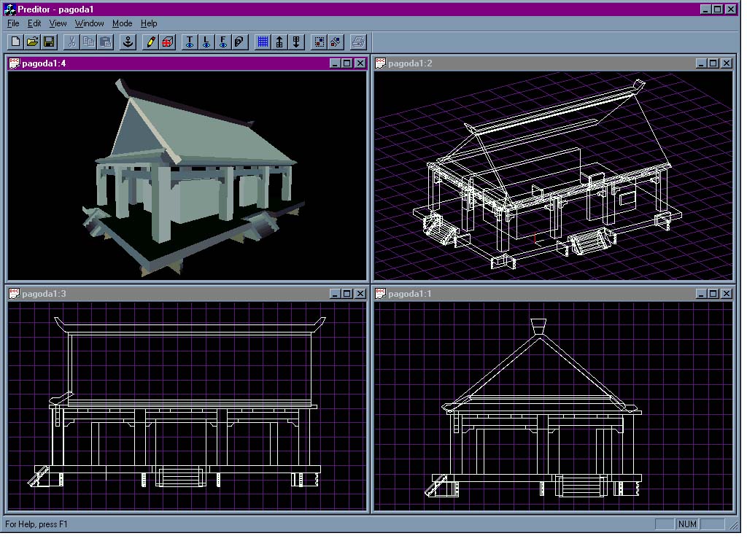Open the File menu
Screen dimensions: 747x560
coord(13,23)
